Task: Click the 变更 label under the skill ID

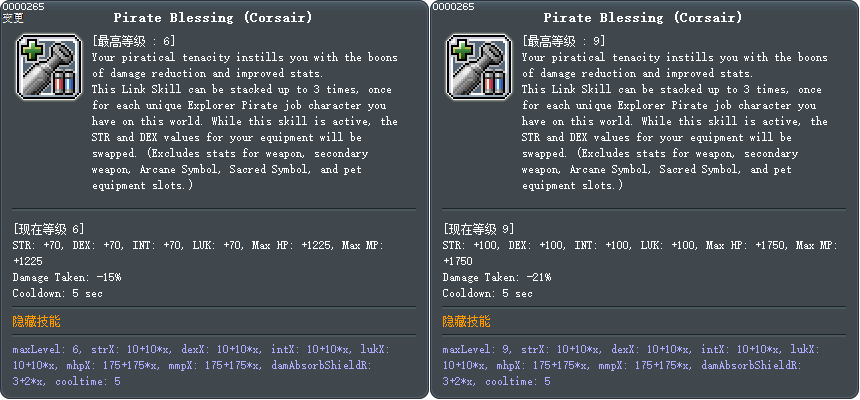Action: (x=13, y=18)
